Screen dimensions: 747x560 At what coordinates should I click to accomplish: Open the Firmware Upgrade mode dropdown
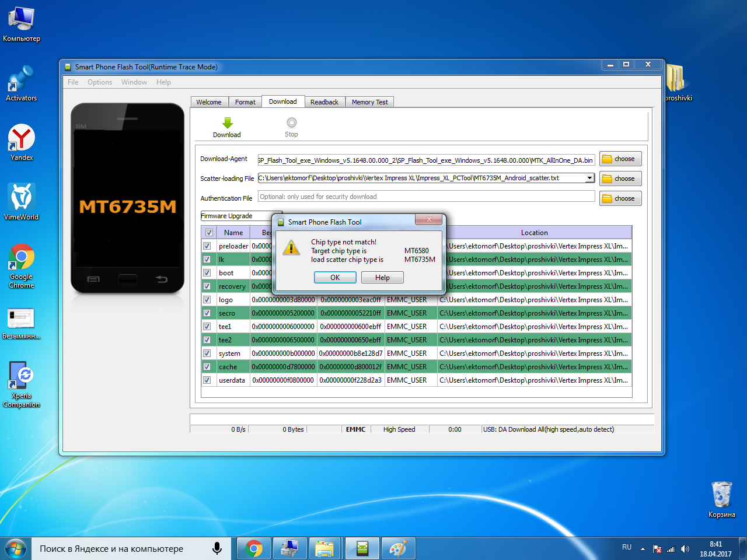pyautogui.click(x=242, y=216)
